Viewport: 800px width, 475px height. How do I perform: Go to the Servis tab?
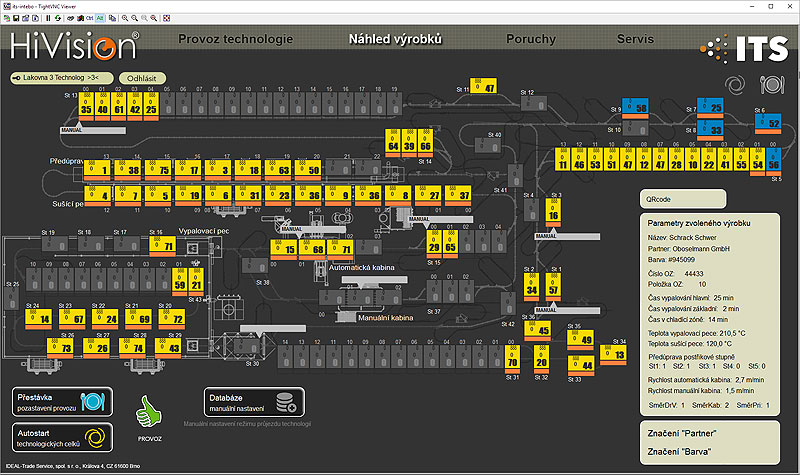click(636, 40)
